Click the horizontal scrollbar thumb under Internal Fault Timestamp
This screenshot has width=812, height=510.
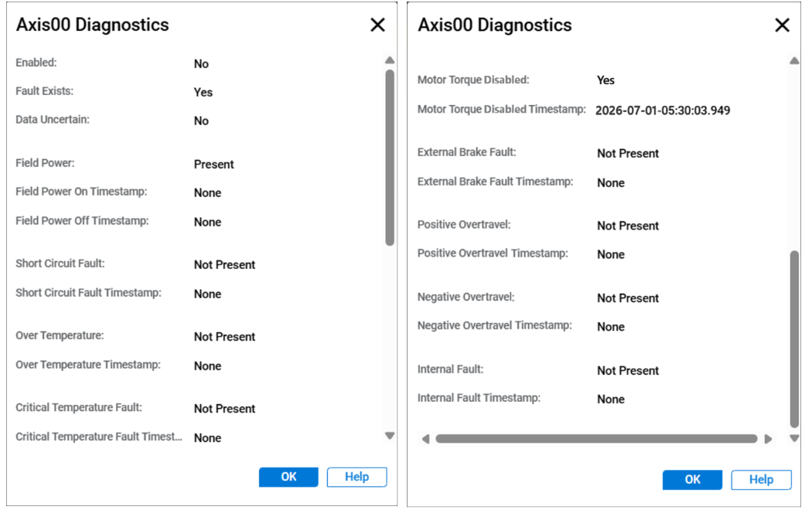pyautogui.click(x=596, y=439)
